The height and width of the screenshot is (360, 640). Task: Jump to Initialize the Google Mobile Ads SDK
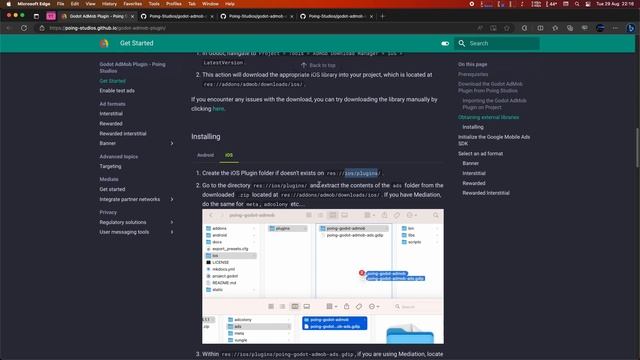pos(494,140)
